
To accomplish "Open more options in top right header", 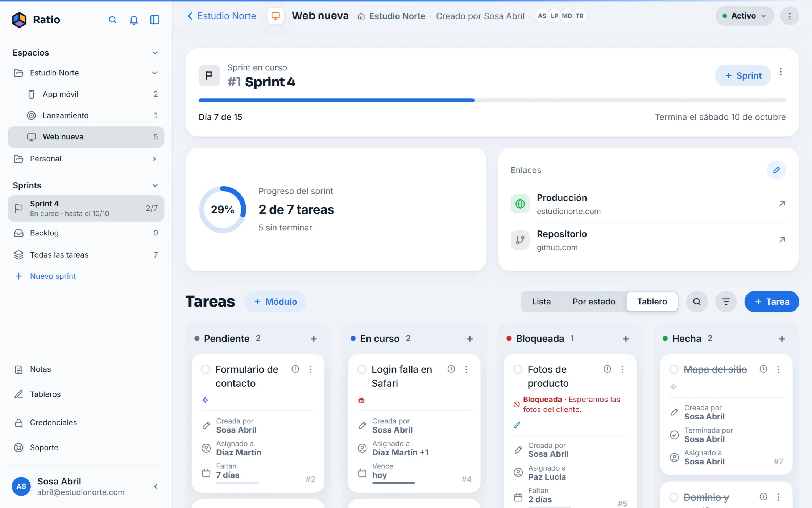I will point(790,16).
